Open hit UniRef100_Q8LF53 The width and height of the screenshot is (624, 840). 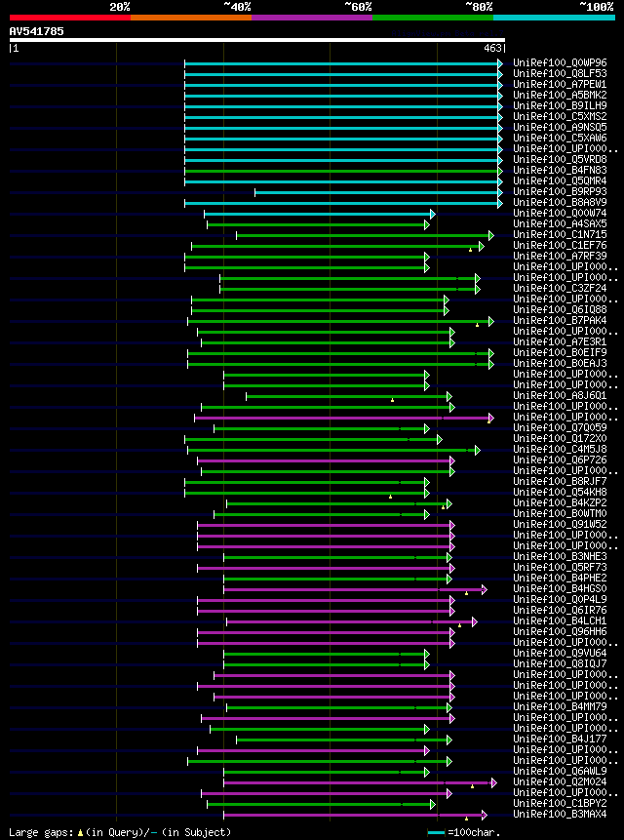point(560,74)
